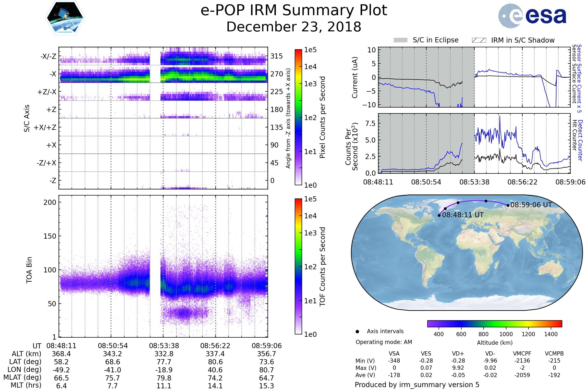Image resolution: width=588 pixels, height=392 pixels.
Task: Click the Altitude (km) horizontal colorbar
Action: [494, 323]
